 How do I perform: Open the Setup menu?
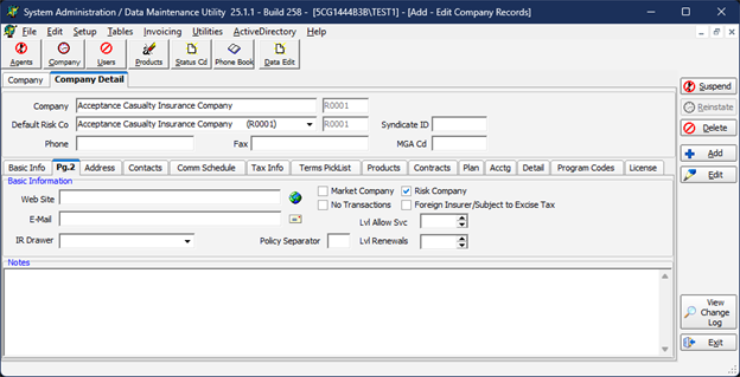pos(85,32)
